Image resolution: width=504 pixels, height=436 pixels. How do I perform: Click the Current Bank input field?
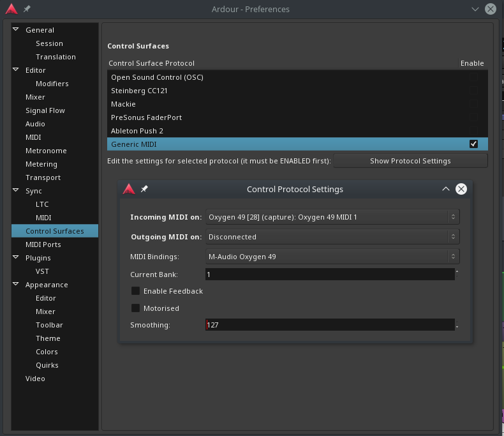[x=330, y=274]
